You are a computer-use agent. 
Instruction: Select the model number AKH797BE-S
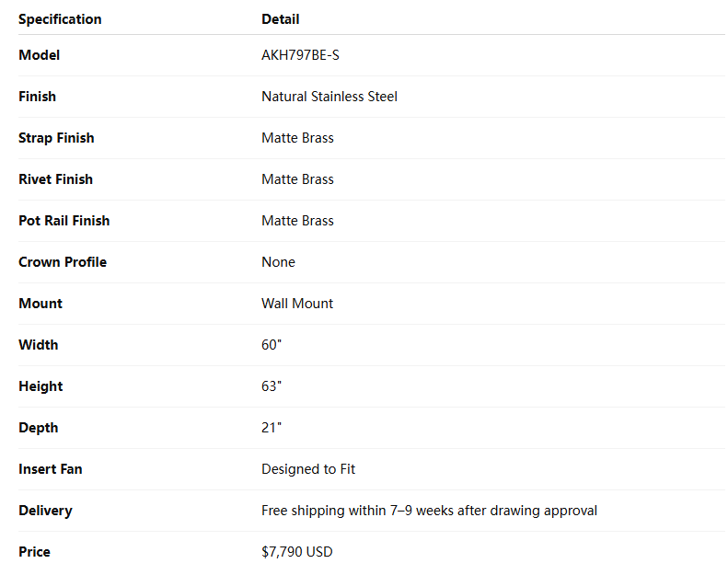point(300,55)
